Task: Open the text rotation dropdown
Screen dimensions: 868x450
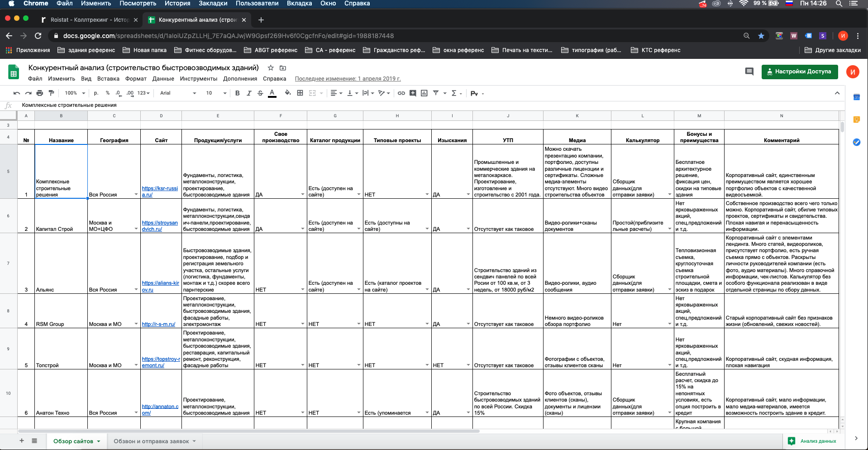Action: pyautogui.click(x=384, y=93)
